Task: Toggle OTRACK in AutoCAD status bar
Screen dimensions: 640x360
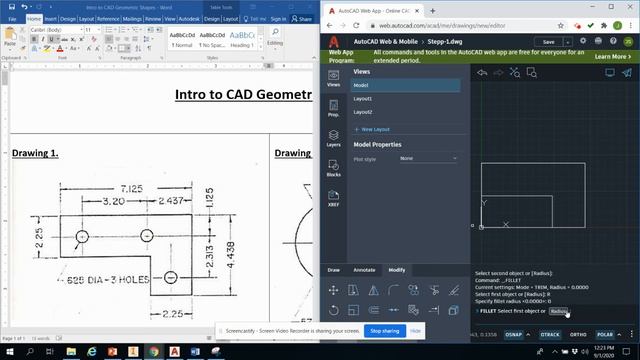Action: pos(550,334)
